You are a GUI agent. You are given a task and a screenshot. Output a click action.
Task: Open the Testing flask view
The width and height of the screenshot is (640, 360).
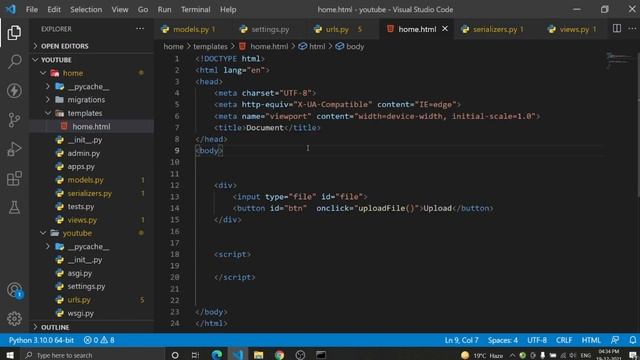[14, 207]
